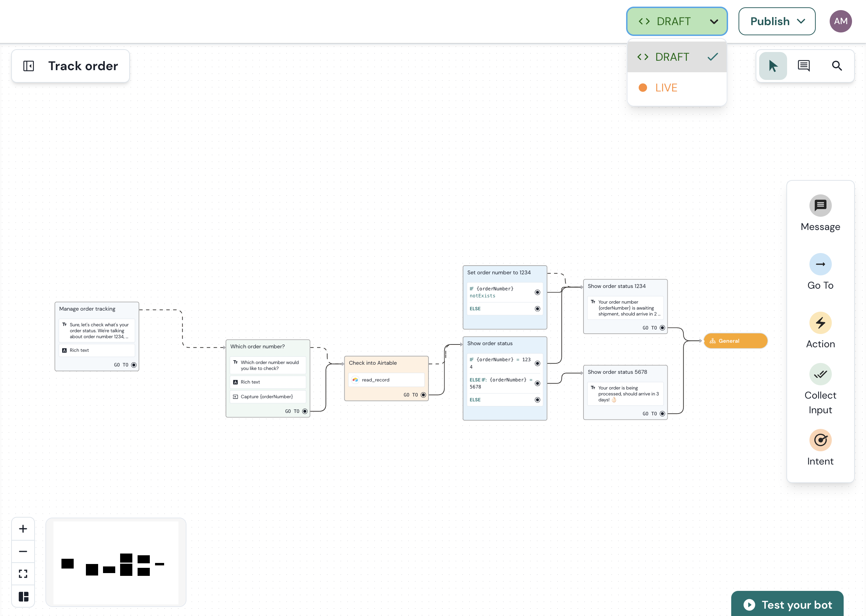Click GO TO port on Manage order tracking
This screenshot has width=866, height=616.
pos(134,365)
